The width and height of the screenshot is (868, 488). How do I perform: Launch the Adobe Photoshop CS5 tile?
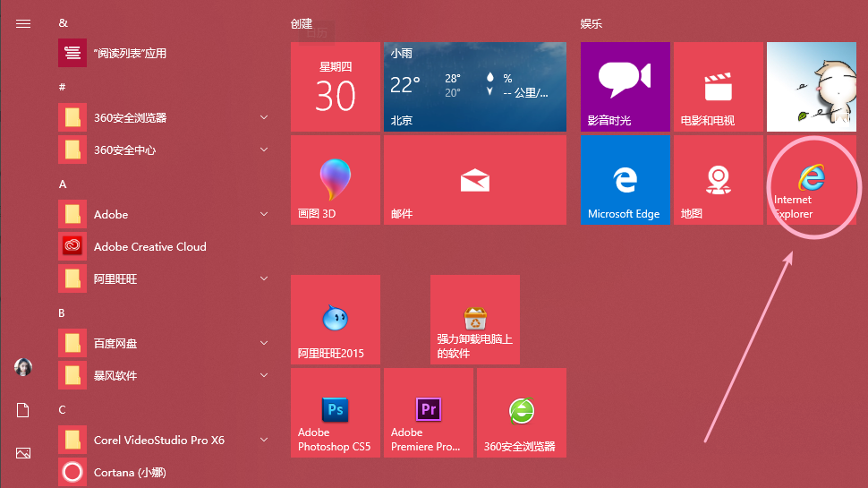pyautogui.click(x=336, y=413)
